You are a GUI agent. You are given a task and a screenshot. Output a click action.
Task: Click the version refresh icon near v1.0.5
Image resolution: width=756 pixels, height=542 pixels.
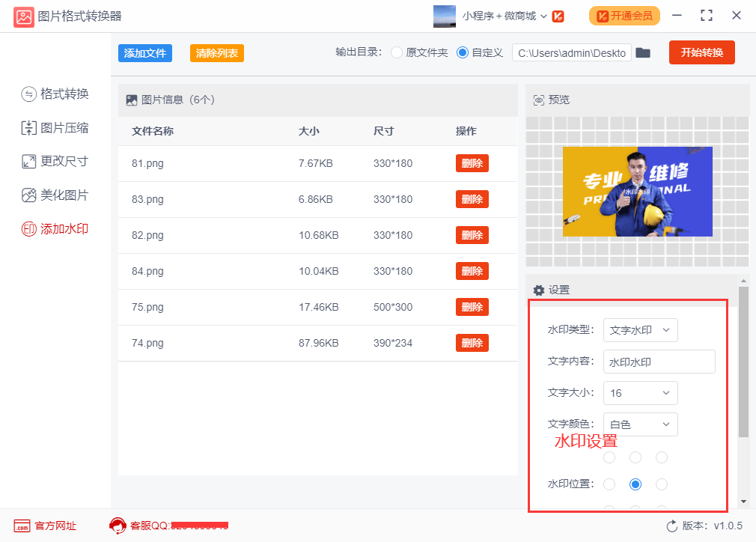pyautogui.click(x=671, y=526)
